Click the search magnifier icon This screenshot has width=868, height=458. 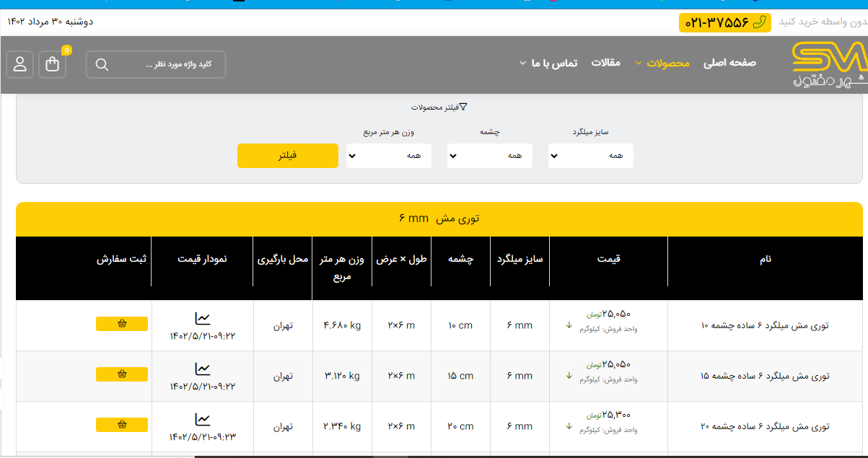pyautogui.click(x=102, y=65)
